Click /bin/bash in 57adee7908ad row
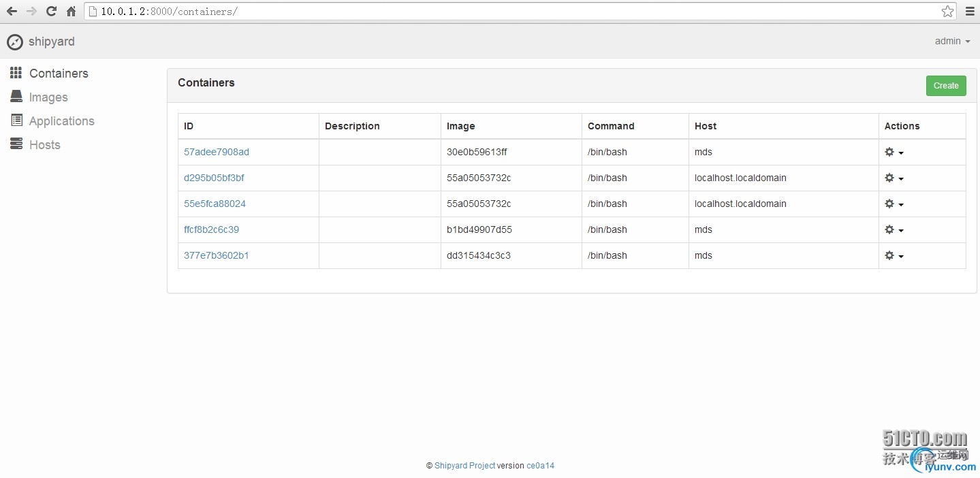The width and height of the screenshot is (980, 478). pos(607,152)
